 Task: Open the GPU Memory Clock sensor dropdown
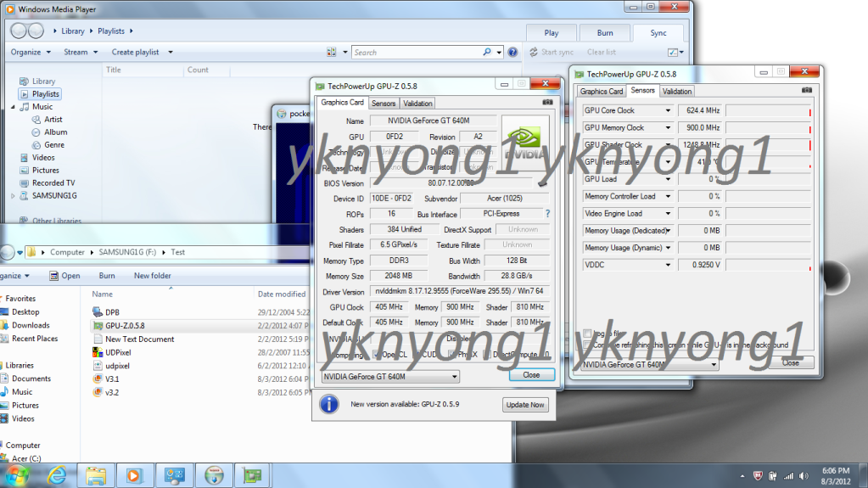(668, 128)
